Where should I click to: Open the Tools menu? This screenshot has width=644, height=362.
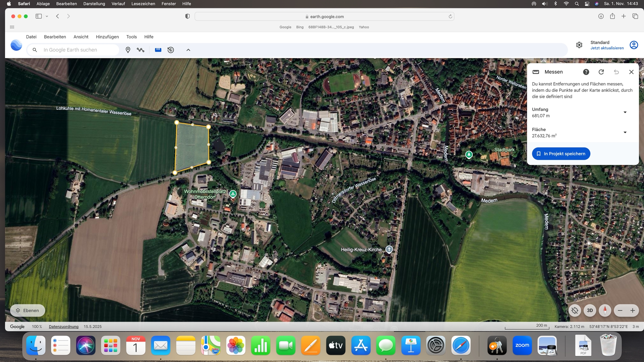tap(131, 37)
